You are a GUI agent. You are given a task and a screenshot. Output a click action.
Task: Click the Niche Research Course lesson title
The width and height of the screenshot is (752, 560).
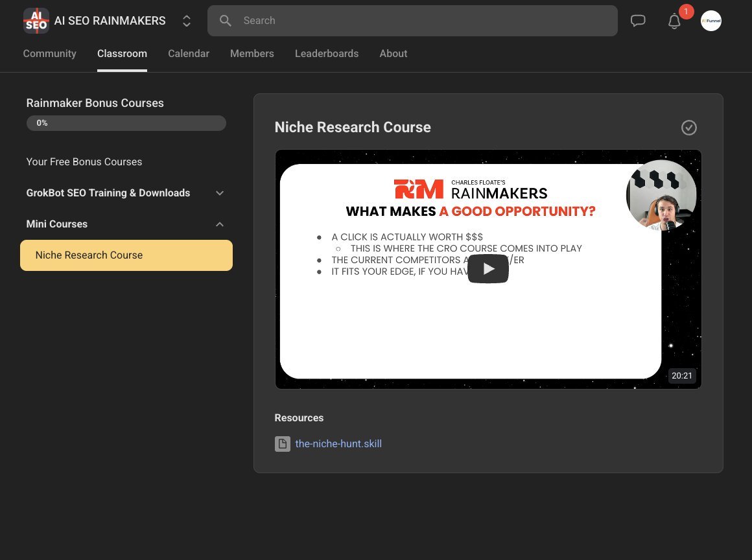click(353, 128)
